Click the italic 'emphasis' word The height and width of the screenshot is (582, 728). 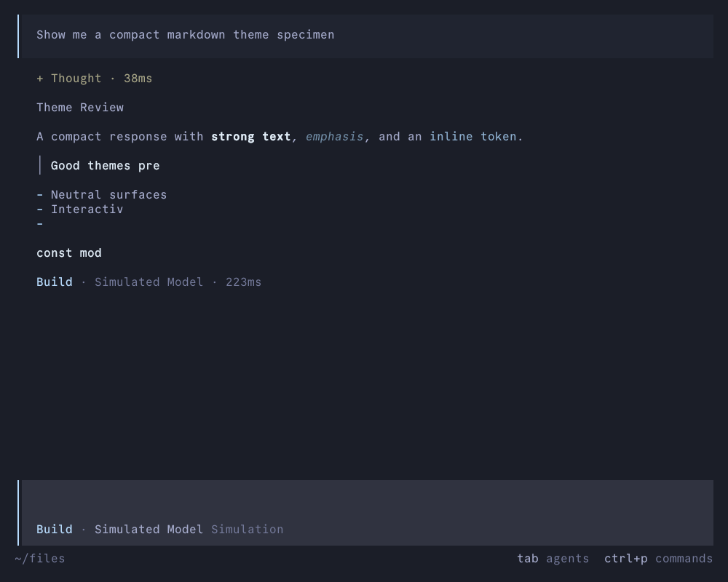(334, 137)
